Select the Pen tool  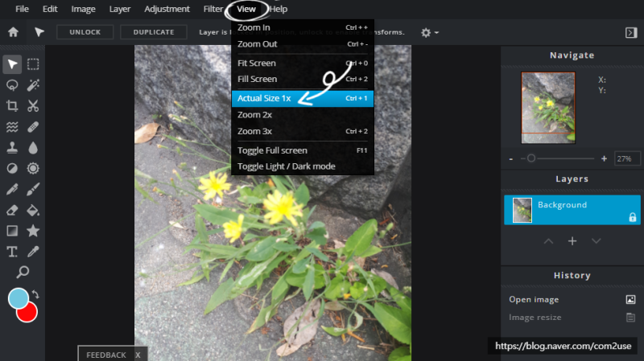12,189
